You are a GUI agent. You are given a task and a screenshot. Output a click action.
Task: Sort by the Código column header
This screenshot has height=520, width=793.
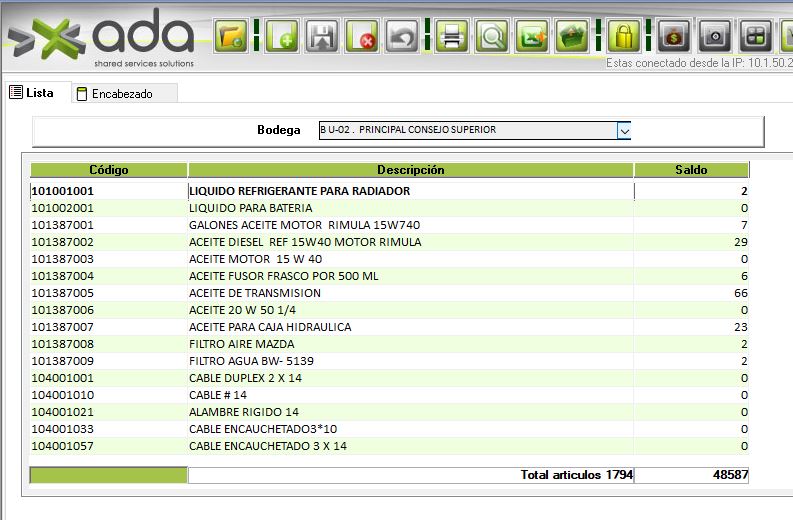point(109,170)
